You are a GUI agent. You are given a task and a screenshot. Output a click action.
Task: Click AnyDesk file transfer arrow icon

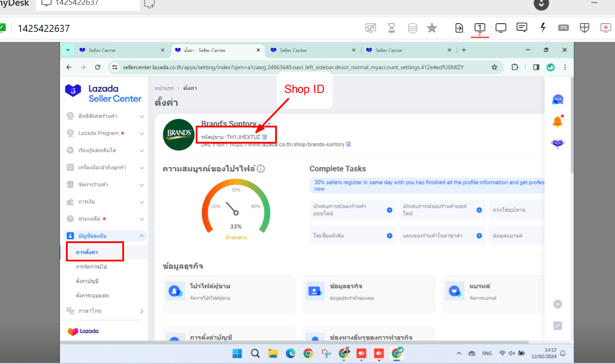459,28
